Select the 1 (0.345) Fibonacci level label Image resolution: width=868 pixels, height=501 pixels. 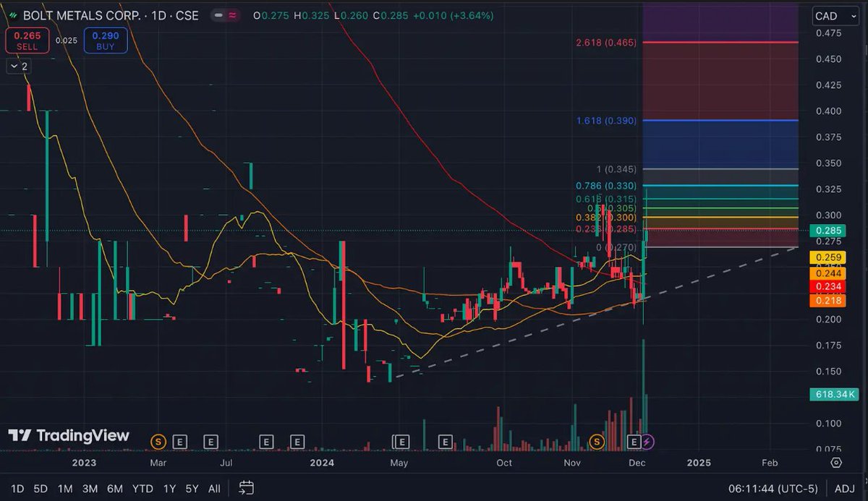tap(616, 169)
